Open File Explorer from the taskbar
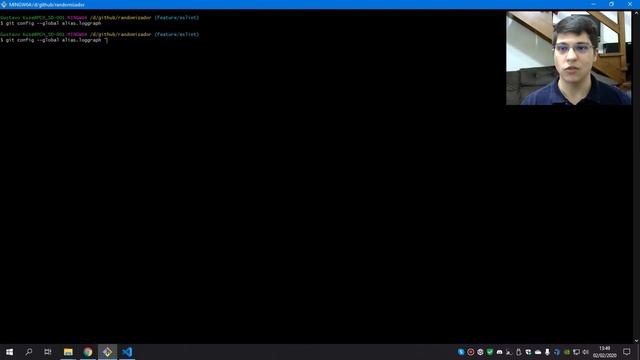The image size is (640, 360). (68, 352)
